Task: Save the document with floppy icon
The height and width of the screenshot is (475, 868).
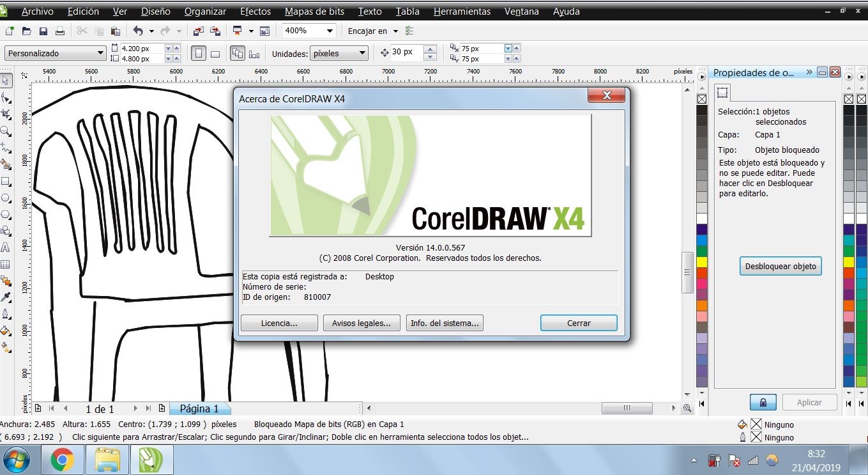Action: tap(43, 31)
